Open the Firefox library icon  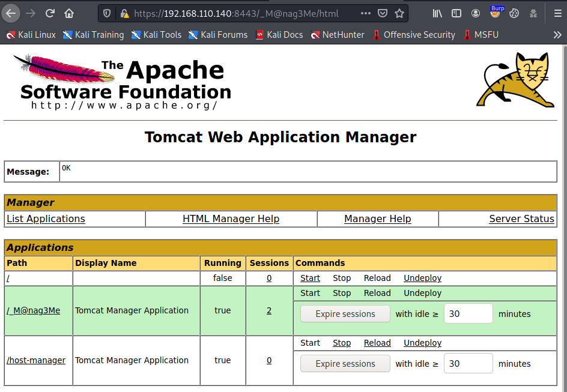(x=438, y=13)
